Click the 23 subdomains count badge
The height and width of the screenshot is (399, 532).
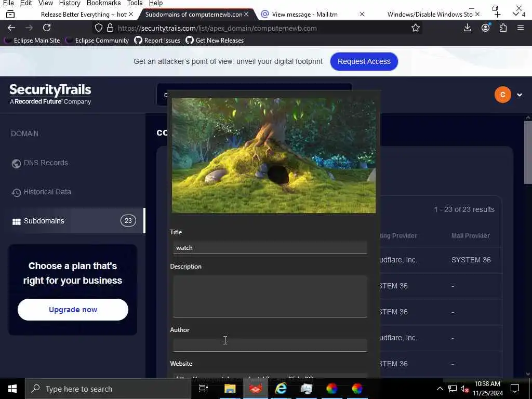pyautogui.click(x=128, y=221)
